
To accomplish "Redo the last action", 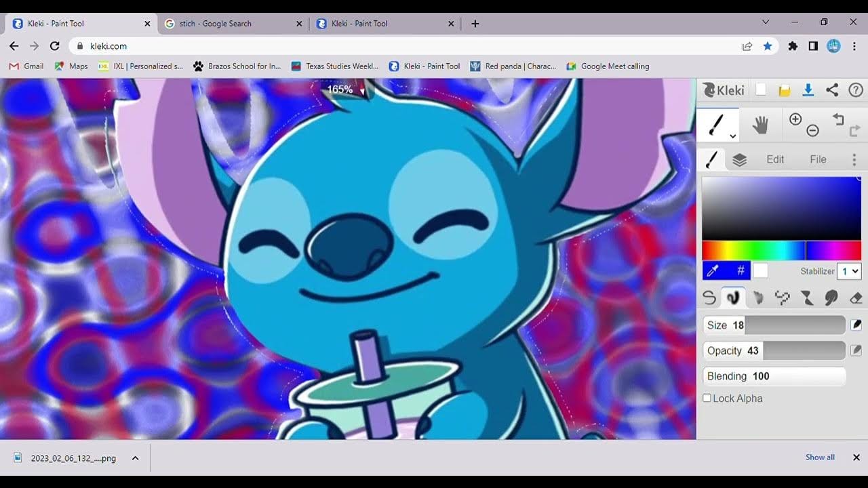I will (854, 131).
